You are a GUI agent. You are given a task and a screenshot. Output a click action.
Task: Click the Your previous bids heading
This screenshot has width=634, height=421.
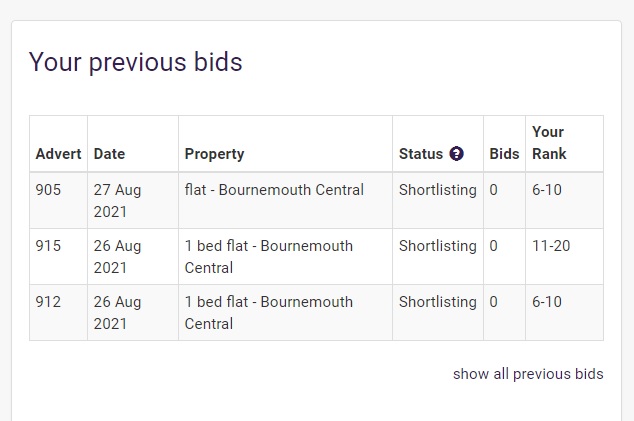135,63
